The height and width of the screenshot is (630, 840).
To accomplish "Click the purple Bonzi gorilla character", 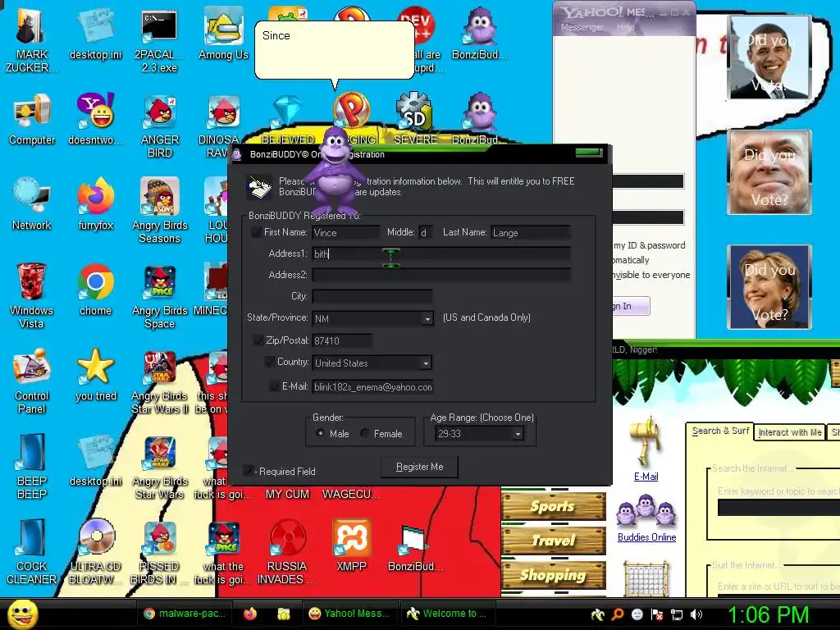I will click(x=336, y=171).
